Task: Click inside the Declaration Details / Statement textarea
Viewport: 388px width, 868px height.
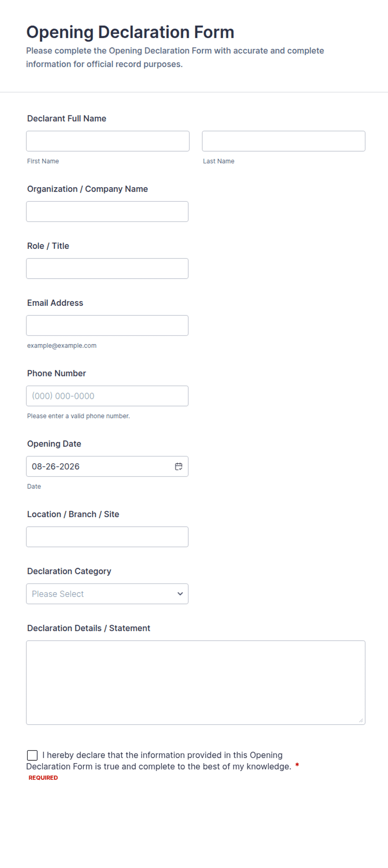Action: (196, 683)
